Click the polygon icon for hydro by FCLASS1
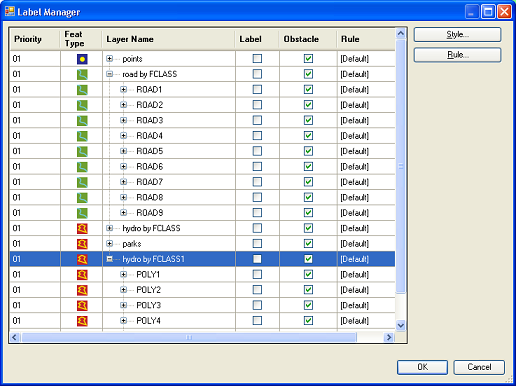The width and height of the screenshot is (516, 386). tap(82, 259)
